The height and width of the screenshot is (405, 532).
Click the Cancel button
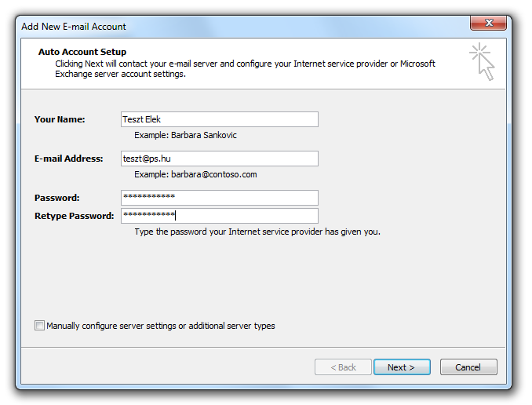coord(468,367)
